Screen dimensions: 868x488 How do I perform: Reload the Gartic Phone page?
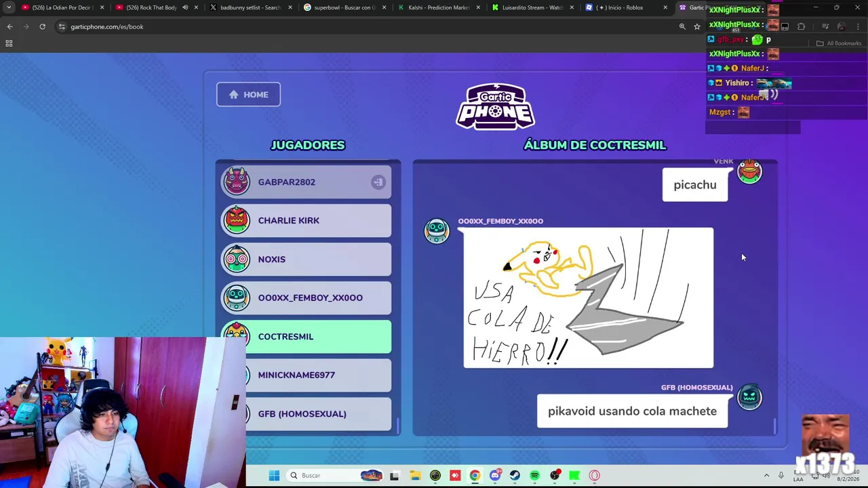click(42, 26)
